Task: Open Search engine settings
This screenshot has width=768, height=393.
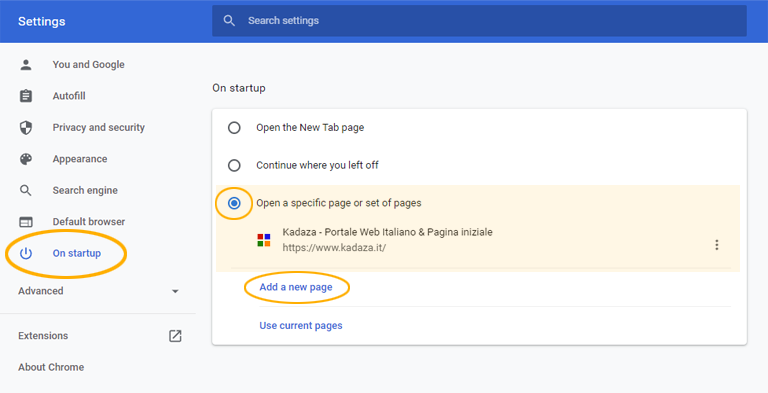Action: point(85,190)
